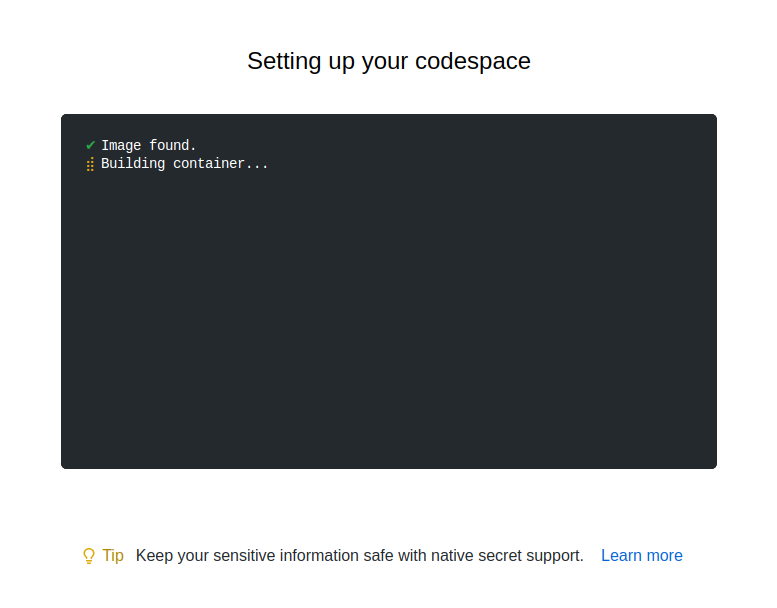Click the word 'container...' in the log
The height and width of the screenshot is (608, 777).
click(x=221, y=164)
